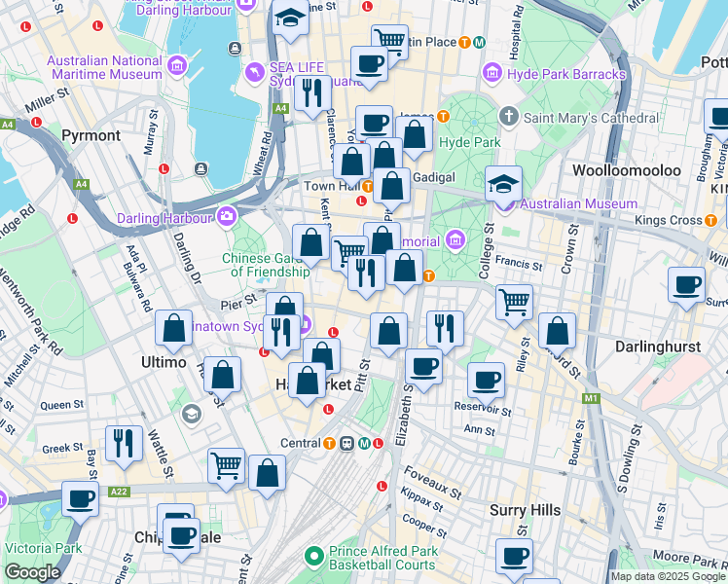Select Saint Mary's Cathedral church pin

coord(508,117)
